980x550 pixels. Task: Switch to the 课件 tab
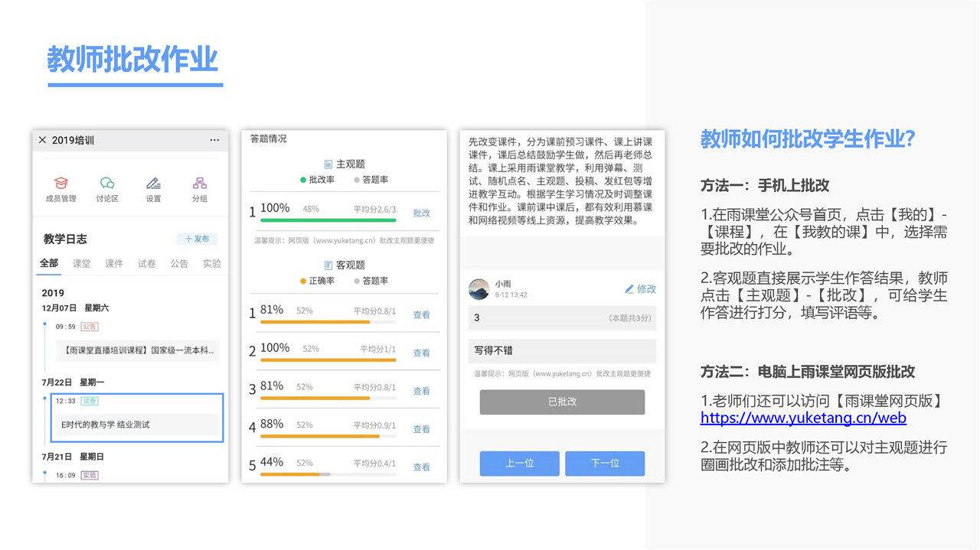114,263
